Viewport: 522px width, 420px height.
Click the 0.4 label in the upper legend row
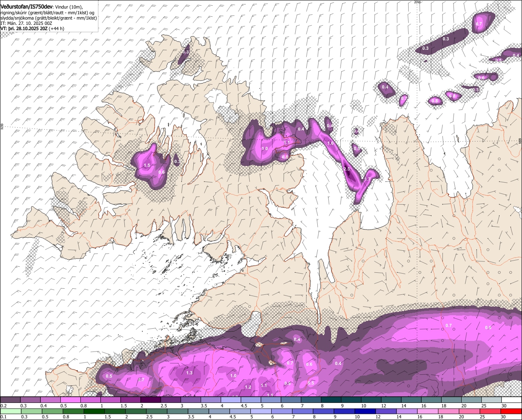43,406
